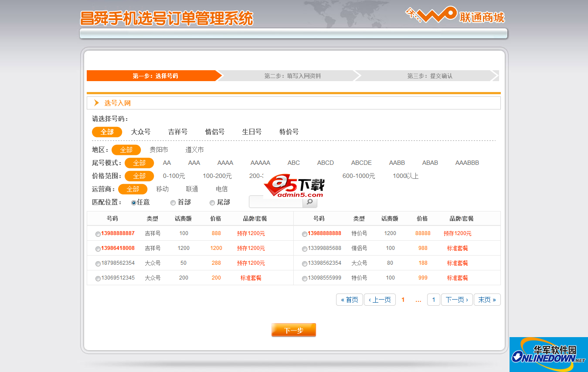Filter carrier by 移动
This screenshot has height=372, width=588.
[162, 189]
